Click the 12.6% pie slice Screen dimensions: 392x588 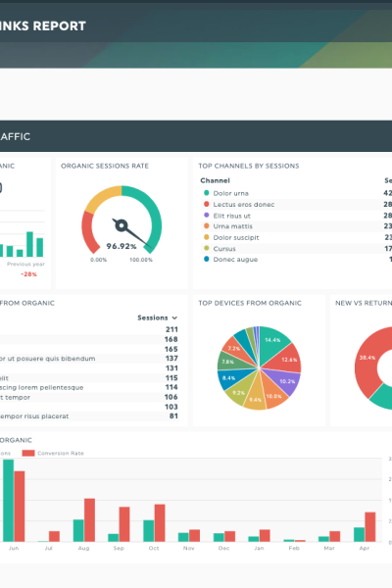[x=288, y=358]
